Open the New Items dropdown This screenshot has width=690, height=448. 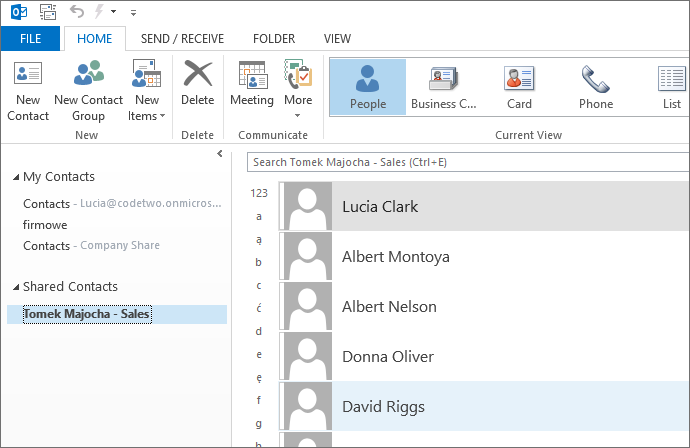tap(147, 91)
